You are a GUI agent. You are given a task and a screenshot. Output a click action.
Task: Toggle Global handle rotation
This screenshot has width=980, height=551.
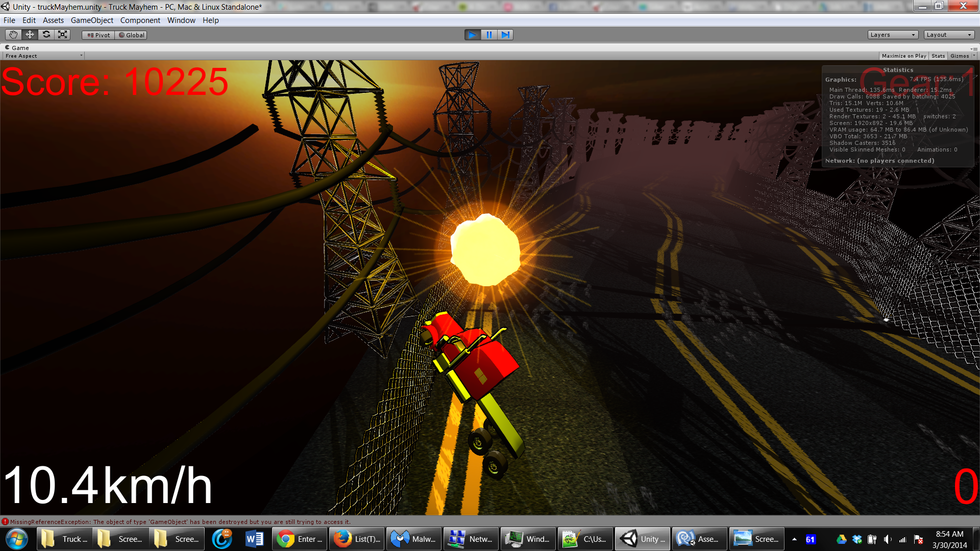[131, 35]
